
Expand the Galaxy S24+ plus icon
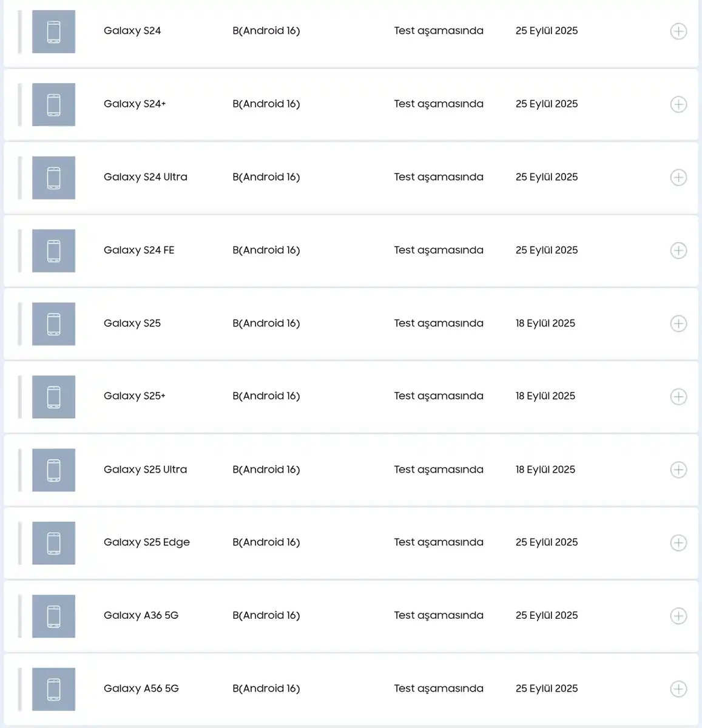[678, 104]
